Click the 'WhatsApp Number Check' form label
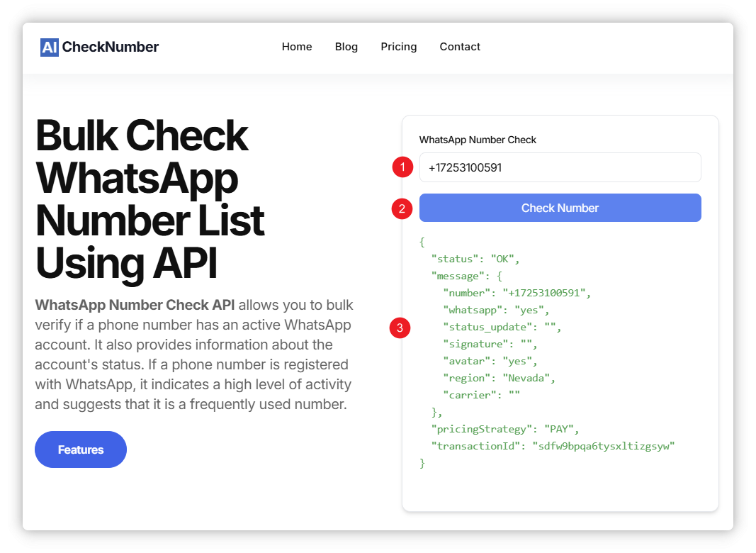 (x=478, y=140)
